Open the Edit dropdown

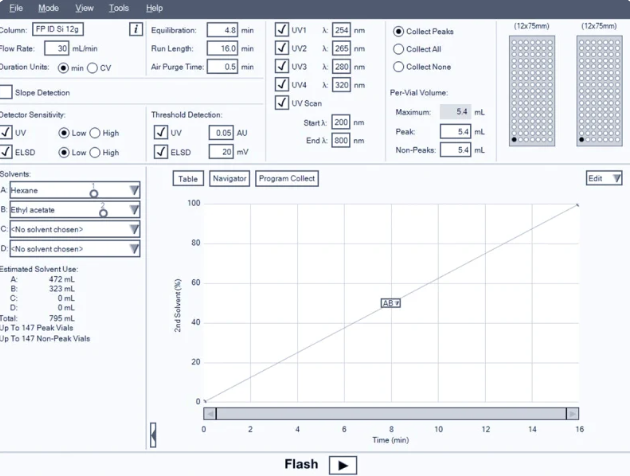coord(604,178)
